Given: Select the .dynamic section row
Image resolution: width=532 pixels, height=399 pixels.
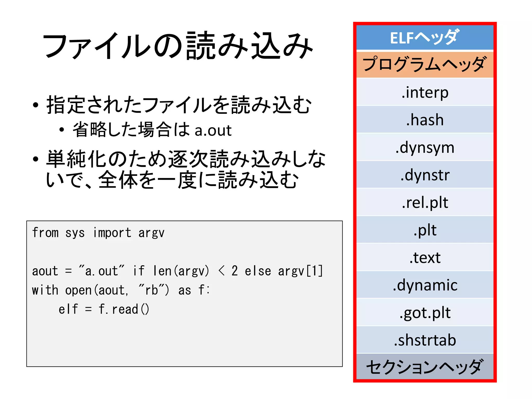Looking at the screenshot, I should click(x=424, y=285).
